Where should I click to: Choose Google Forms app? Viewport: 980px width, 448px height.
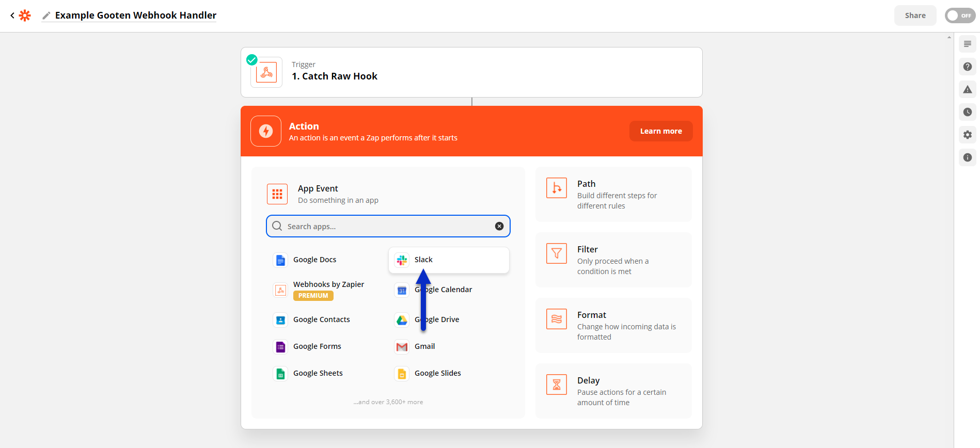coord(328,346)
